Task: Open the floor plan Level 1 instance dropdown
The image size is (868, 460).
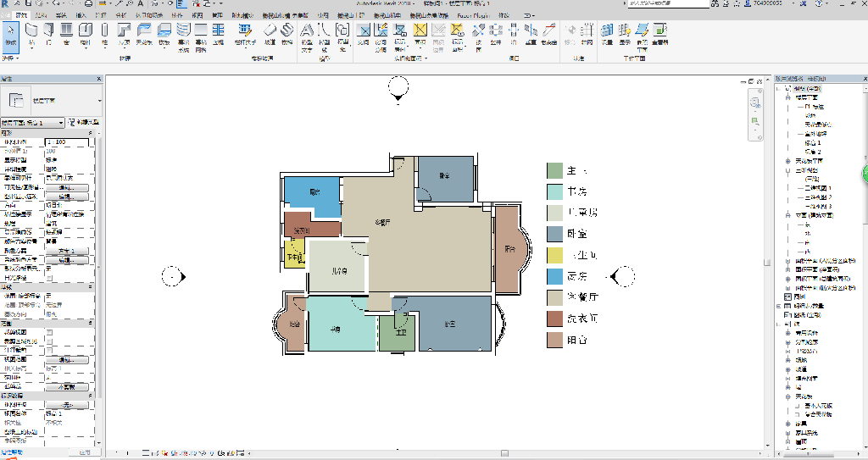Action: (x=33, y=122)
